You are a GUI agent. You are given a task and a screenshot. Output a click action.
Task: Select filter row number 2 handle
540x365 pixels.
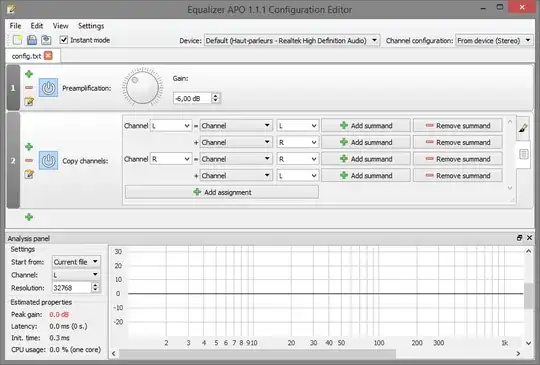13,160
